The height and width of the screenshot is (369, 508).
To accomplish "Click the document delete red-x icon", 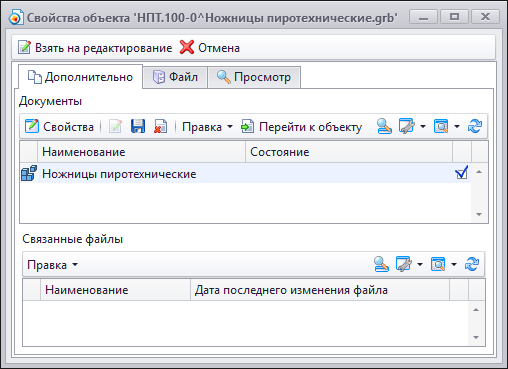I will click(x=160, y=127).
